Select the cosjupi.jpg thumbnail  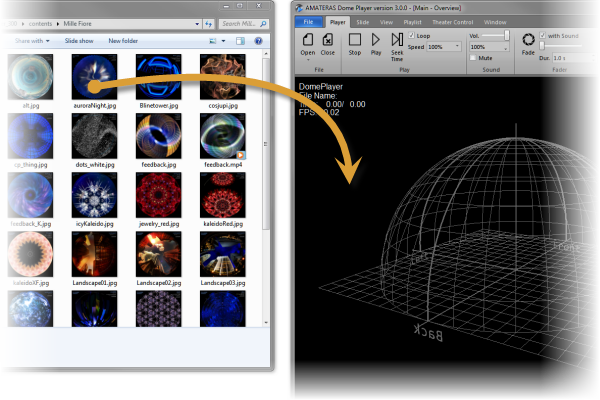pos(223,77)
